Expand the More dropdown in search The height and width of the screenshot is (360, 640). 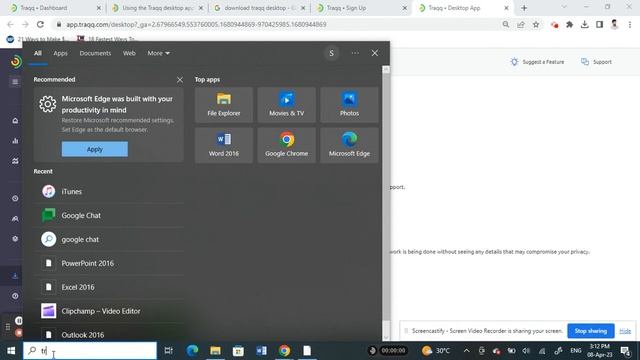click(x=158, y=53)
